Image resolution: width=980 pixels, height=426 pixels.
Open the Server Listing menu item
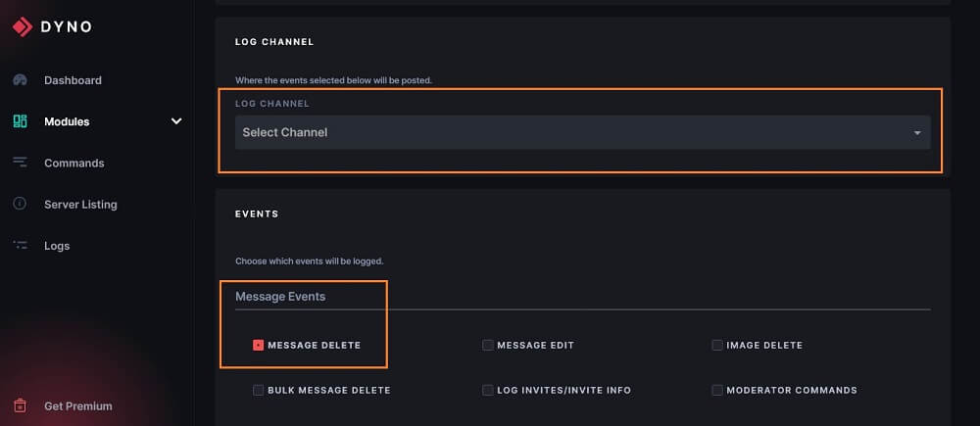(x=80, y=205)
